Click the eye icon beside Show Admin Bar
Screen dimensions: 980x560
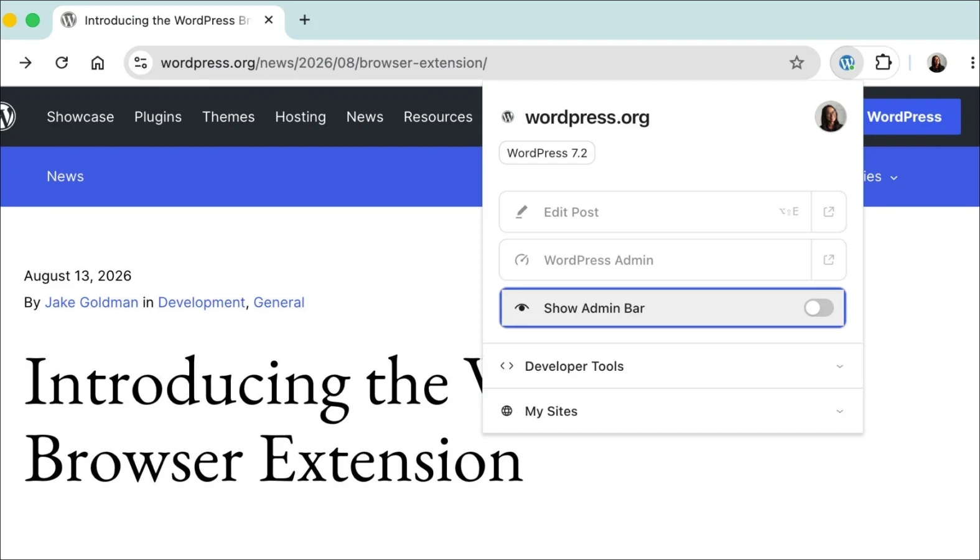(x=521, y=308)
